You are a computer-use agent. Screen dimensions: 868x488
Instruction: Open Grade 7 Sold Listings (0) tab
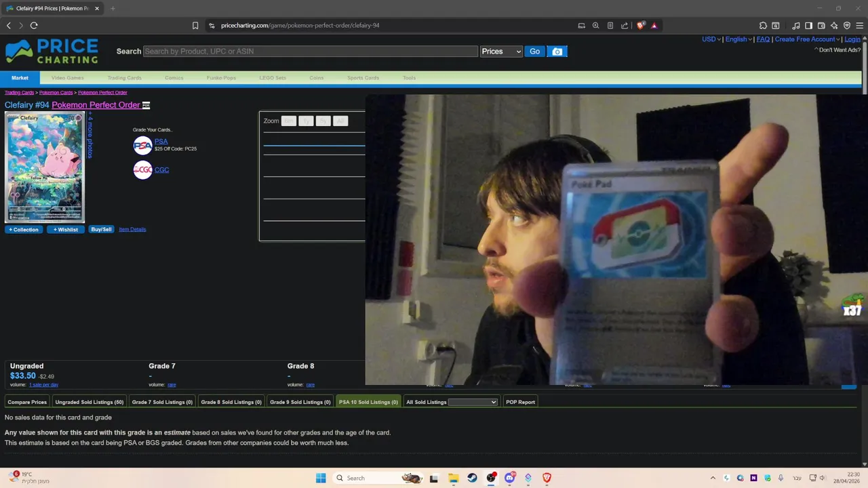tap(162, 402)
